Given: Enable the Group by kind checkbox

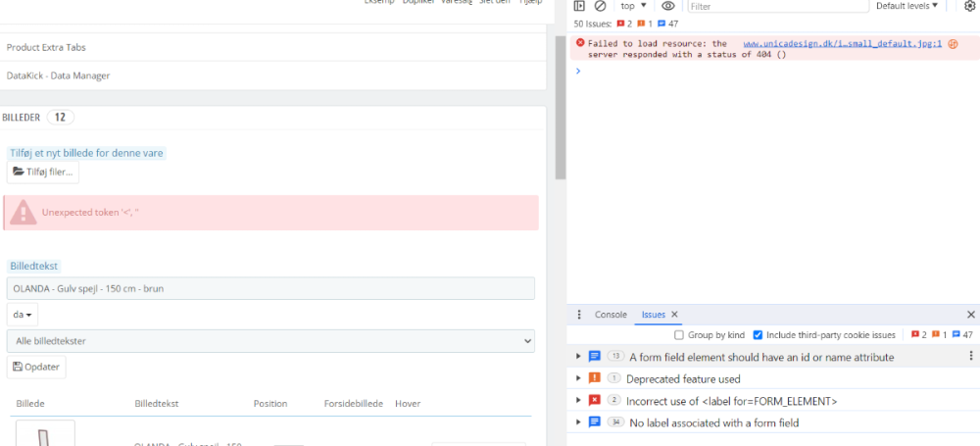Looking at the screenshot, I should [x=679, y=335].
